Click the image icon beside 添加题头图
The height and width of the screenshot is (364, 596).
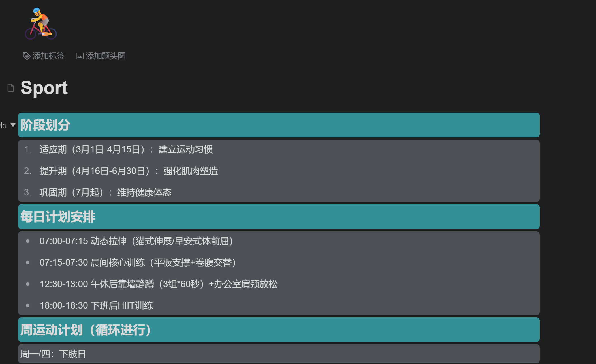(80, 56)
